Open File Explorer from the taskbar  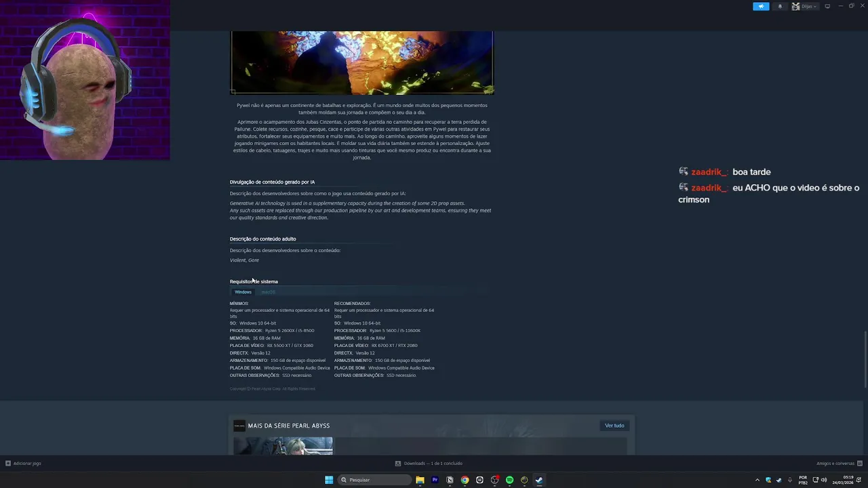click(x=420, y=480)
